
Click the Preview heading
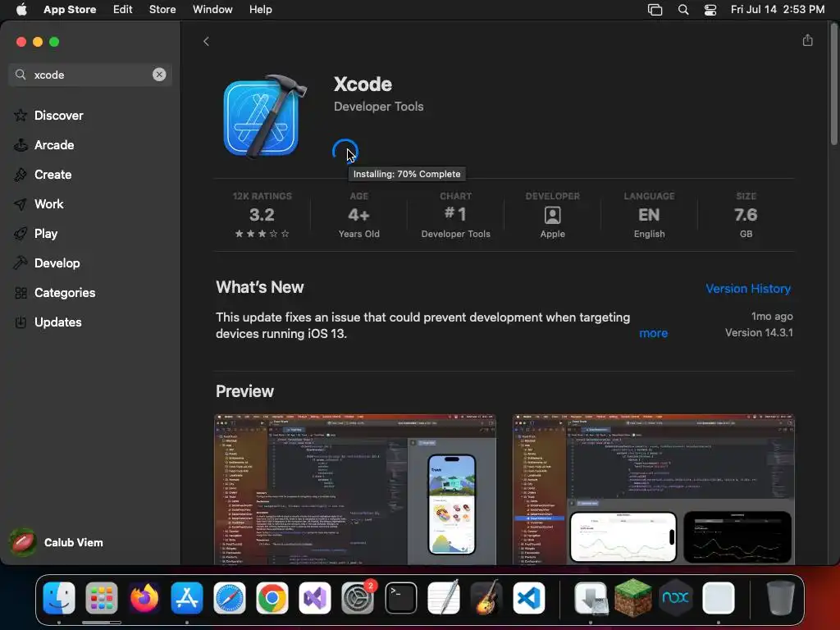(244, 391)
